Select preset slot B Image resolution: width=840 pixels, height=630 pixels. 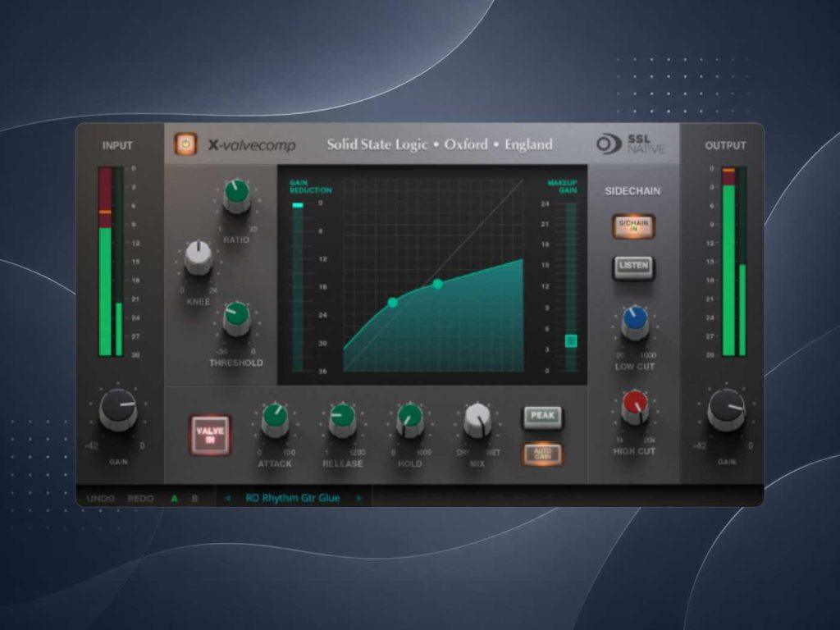pos(194,498)
